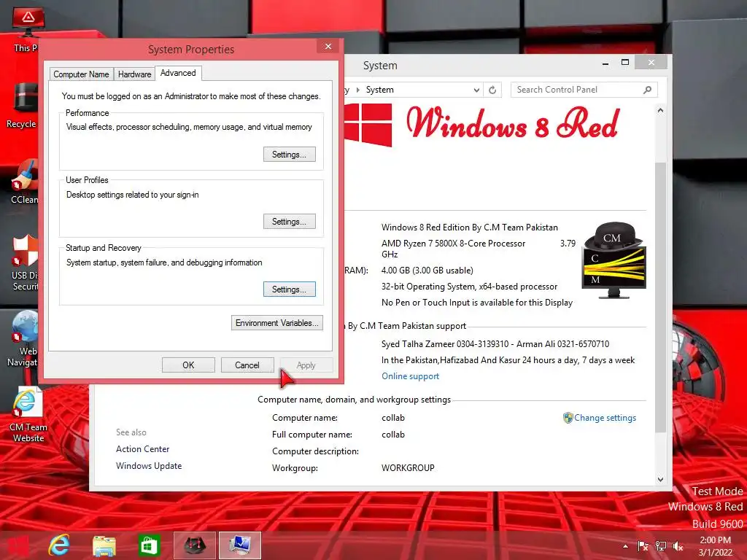Image resolution: width=747 pixels, height=560 pixels.
Task: Click shield icon beside Change settings
Action: (568, 418)
